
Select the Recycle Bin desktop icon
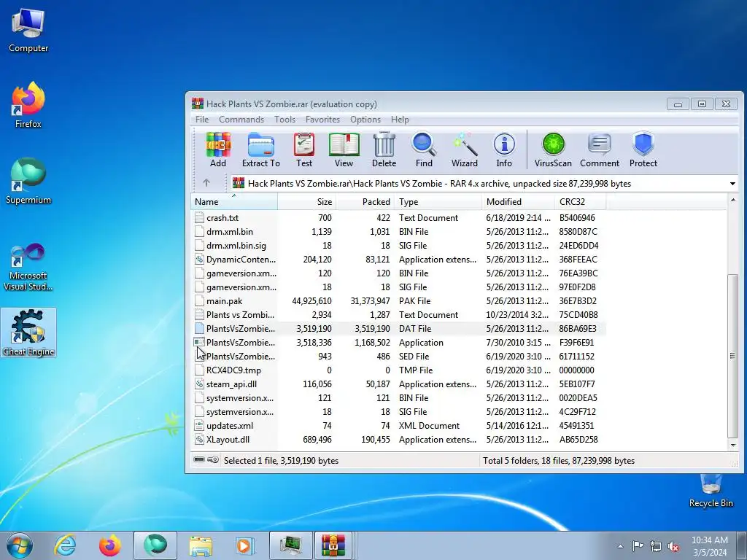(711, 491)
